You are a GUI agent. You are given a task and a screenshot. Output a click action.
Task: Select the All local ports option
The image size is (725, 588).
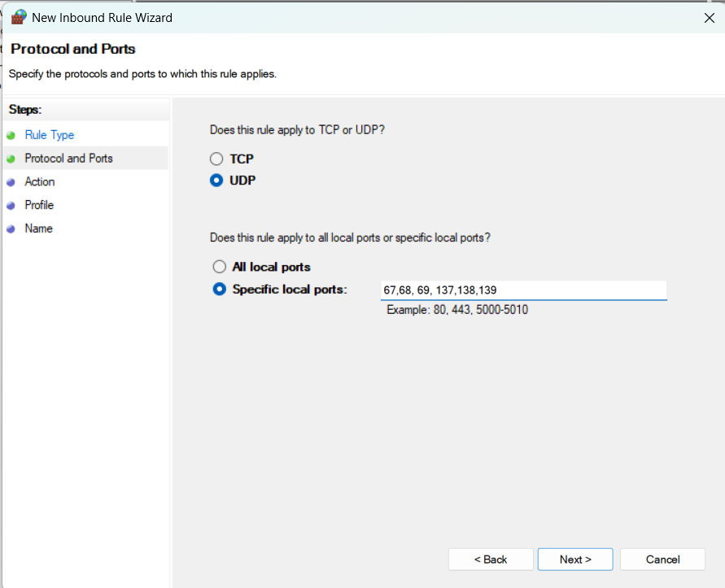219,267
